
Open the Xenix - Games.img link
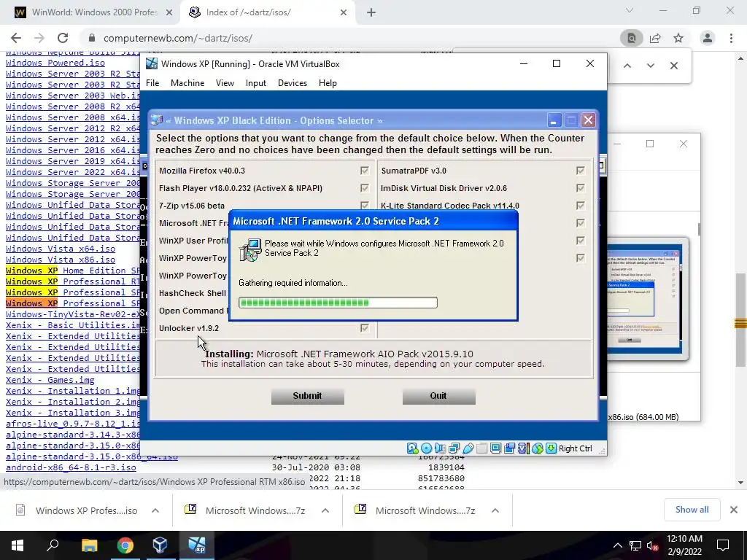(x=50, y=380)
